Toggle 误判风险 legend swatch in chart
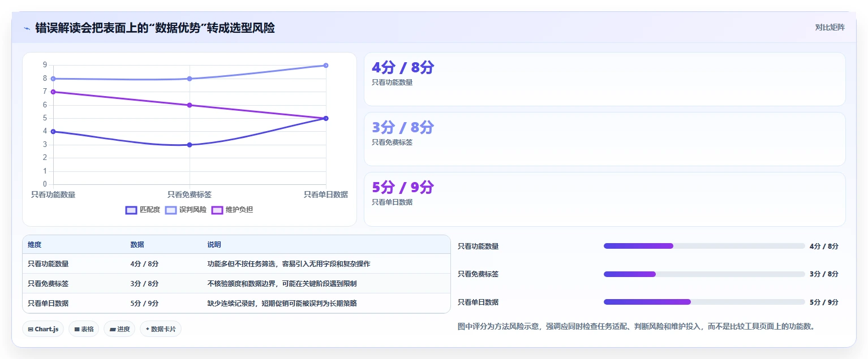868x359 pixels. click(171, 210)
